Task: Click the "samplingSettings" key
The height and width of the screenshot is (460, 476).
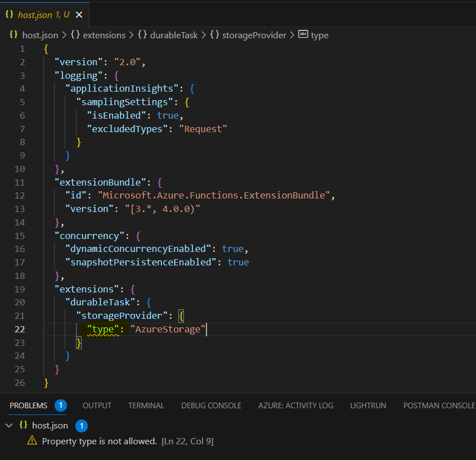Action: tap(124, 102)
